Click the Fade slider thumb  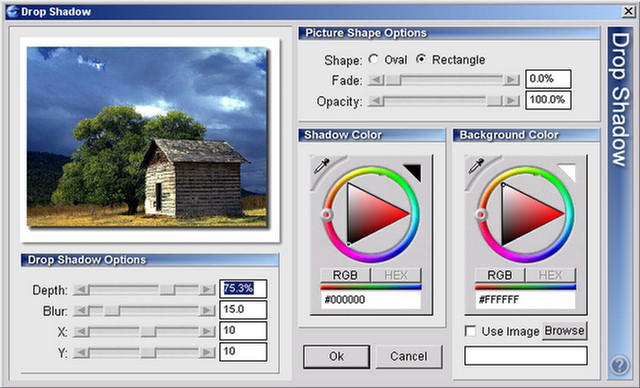click(x=394, y=80)
